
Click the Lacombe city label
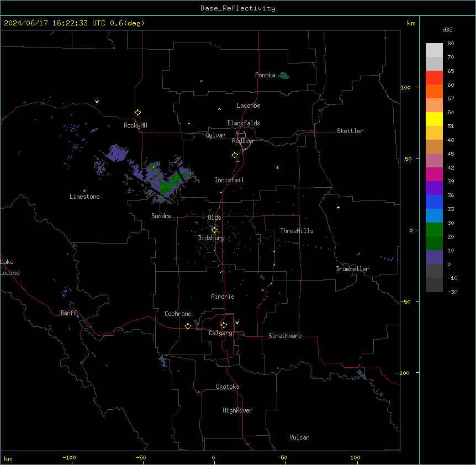click(x=248, y=105)
